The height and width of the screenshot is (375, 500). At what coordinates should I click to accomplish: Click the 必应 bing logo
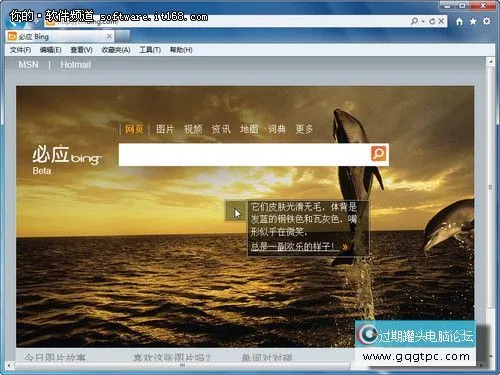coord(67,155)
